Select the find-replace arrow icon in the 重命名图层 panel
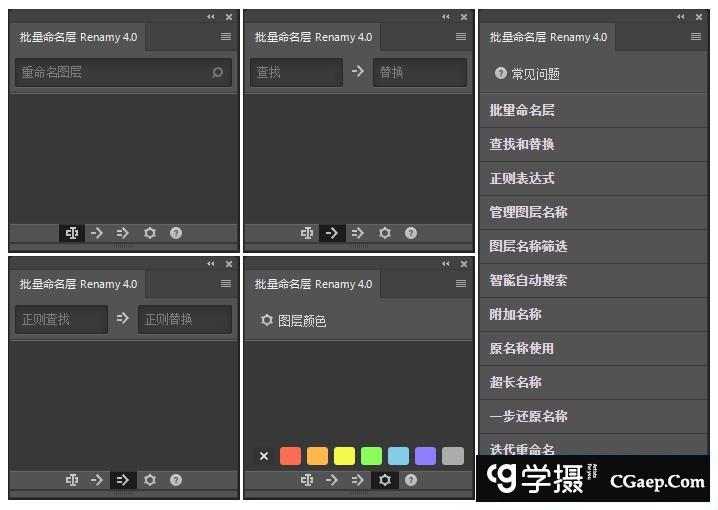This screenshot has width=718, height=510. (97, 233)
